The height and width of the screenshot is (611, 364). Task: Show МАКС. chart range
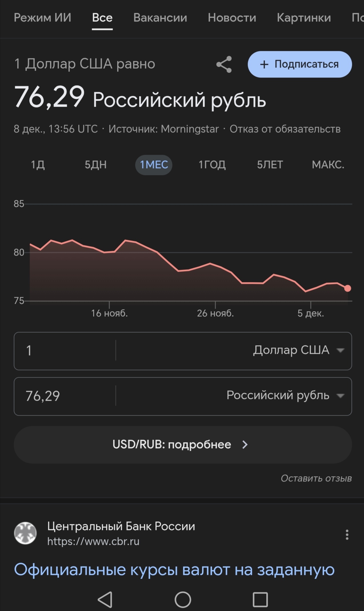[328, 165]
